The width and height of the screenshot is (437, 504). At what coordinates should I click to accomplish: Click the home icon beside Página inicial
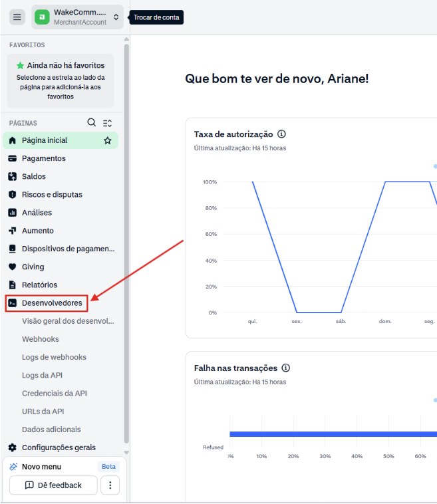(12, 140)
